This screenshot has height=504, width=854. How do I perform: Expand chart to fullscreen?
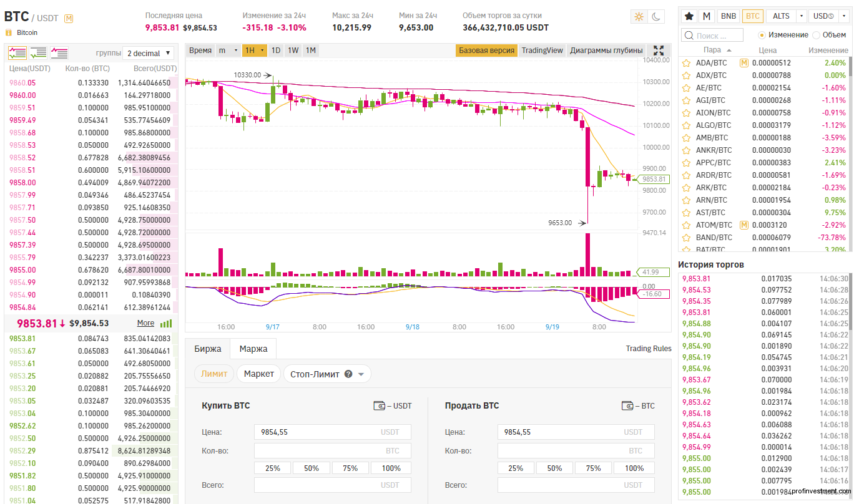(659, 51)
